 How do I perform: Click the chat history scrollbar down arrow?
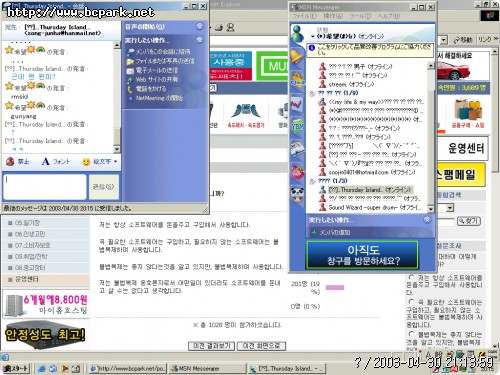(x=117, y=149)
